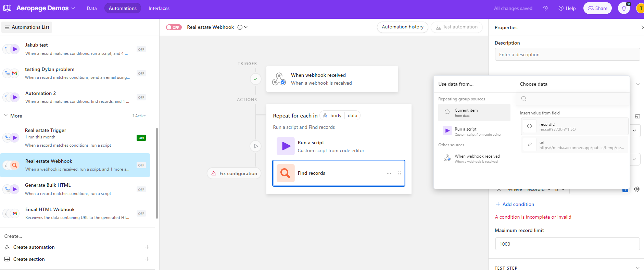Click the webhook trigger icon in When webhook received card

pyautogui.click(x=279, y=79)
